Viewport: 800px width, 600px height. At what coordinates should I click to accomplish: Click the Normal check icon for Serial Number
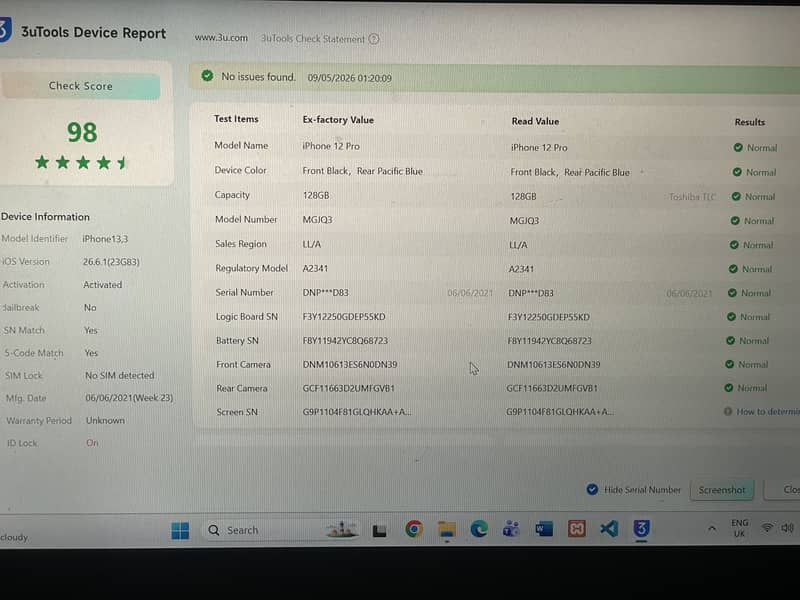tap(732, 293)
